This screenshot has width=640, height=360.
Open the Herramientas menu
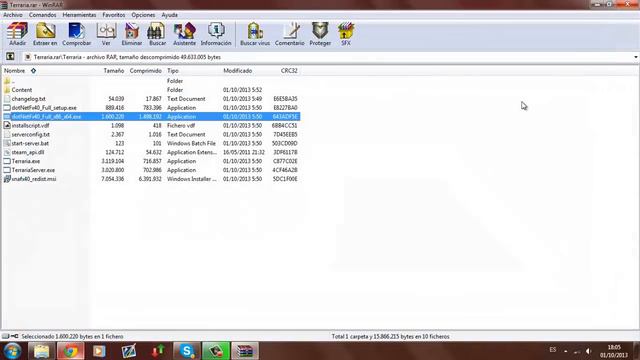tap(79, 15)
